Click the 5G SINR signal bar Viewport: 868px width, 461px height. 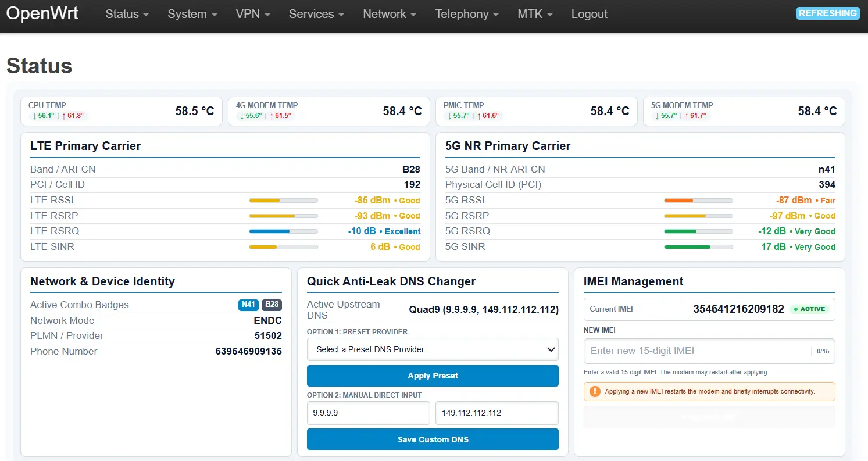click(699, 247)
